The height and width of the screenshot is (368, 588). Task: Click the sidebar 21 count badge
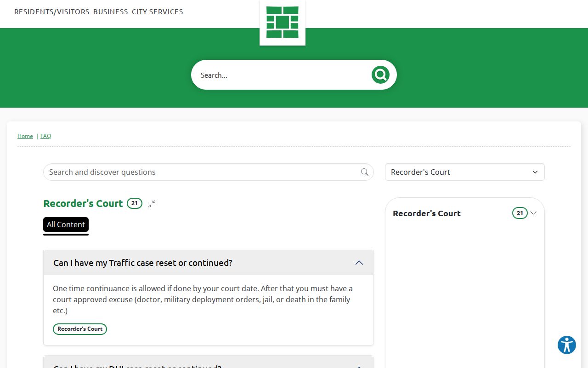(520, 213)
